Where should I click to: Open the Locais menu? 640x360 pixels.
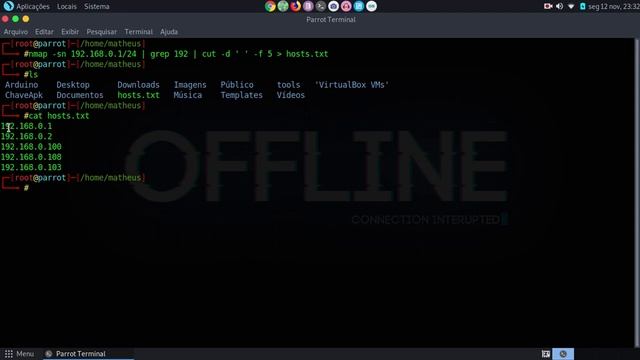[x=67, y=7]
